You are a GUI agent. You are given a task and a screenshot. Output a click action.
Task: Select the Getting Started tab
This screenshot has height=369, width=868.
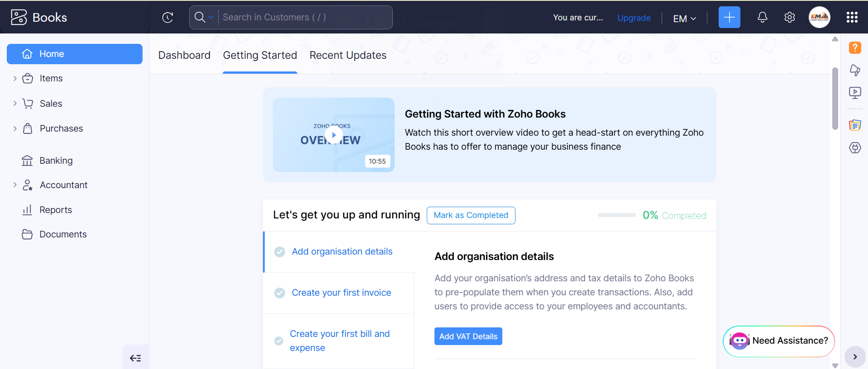pos(260,55)
